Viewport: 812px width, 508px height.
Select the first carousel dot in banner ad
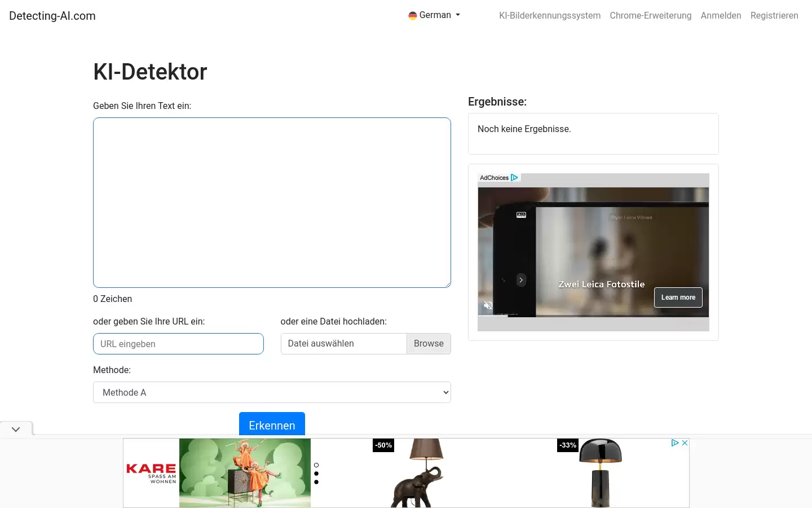(316, 465)
